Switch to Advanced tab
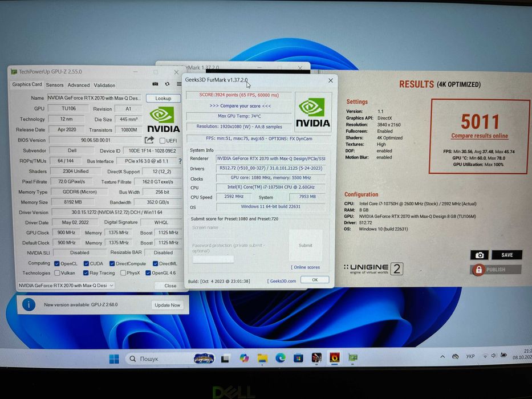The image size is (532, 399). tap(78, 85)
